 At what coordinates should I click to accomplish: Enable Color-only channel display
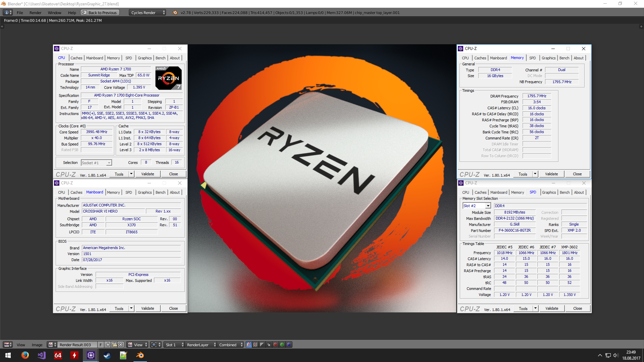255,345
